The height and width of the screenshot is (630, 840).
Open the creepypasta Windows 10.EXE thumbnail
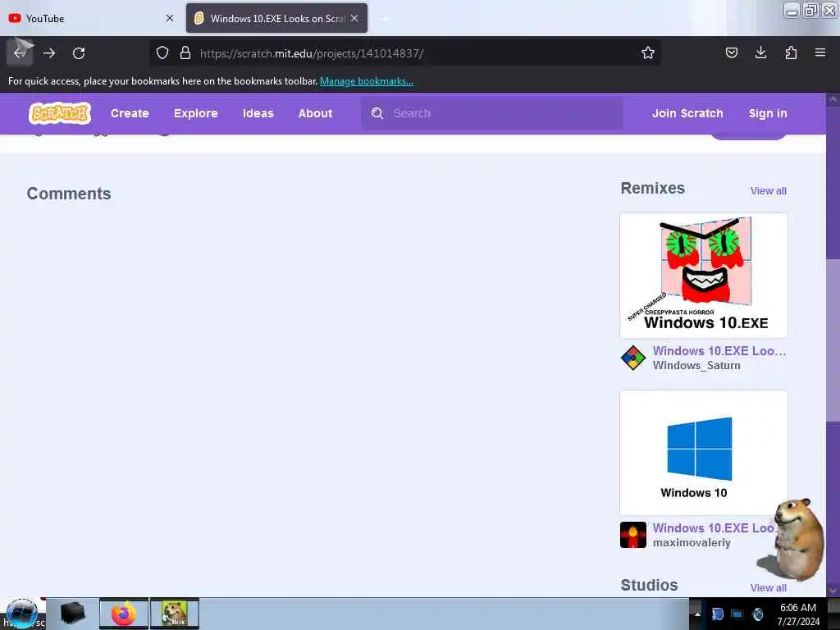pos(703,276)
